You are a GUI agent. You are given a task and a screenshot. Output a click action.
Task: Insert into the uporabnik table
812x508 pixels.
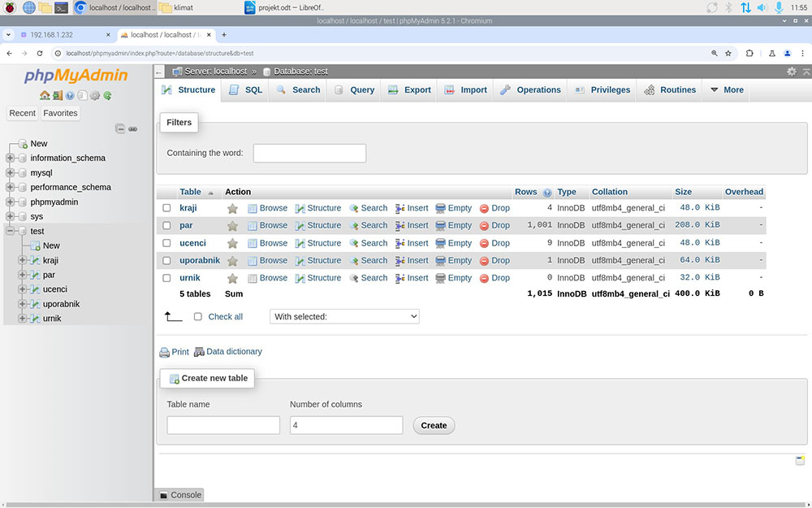pyautogui.click(x=412, y=261)
